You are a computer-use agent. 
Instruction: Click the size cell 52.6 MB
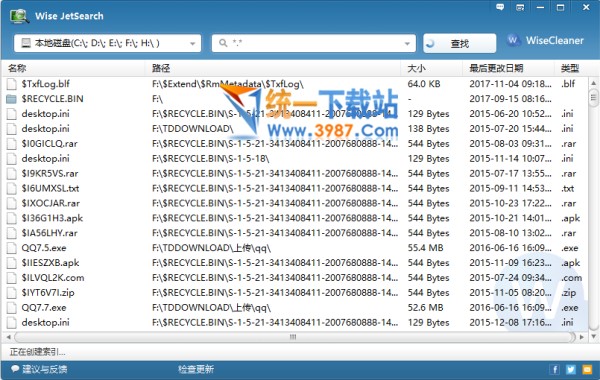pyautogui.click(x=425, y=308)
